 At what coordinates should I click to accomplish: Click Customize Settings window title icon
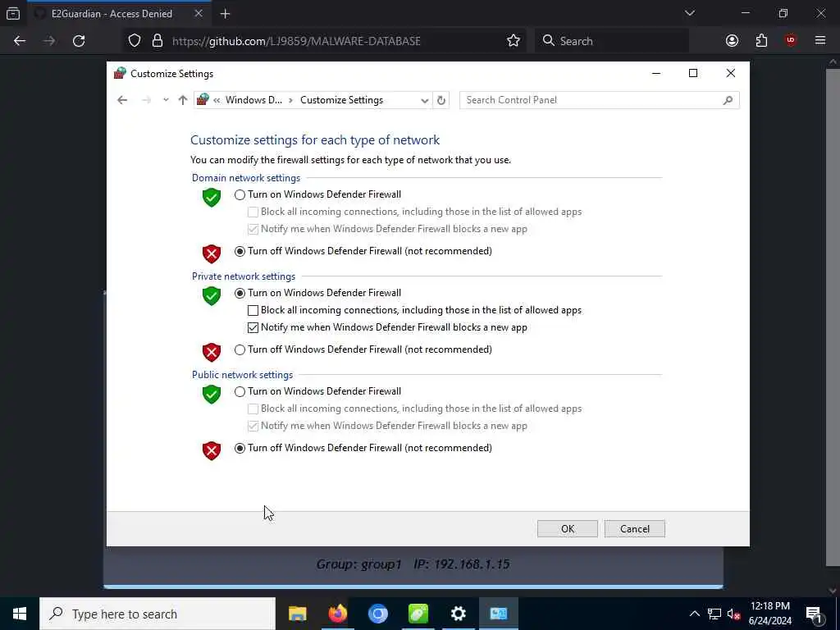(x=120, y=73)
